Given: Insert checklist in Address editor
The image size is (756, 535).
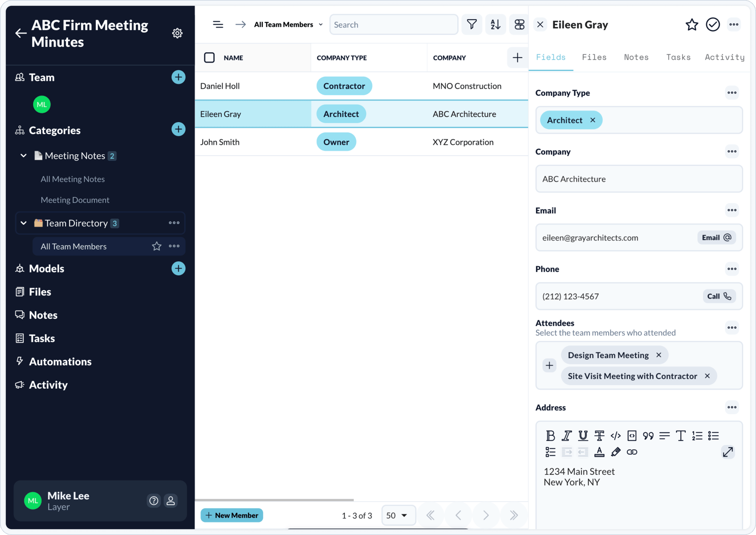Looking at the screenshot, I should point(550,452).
